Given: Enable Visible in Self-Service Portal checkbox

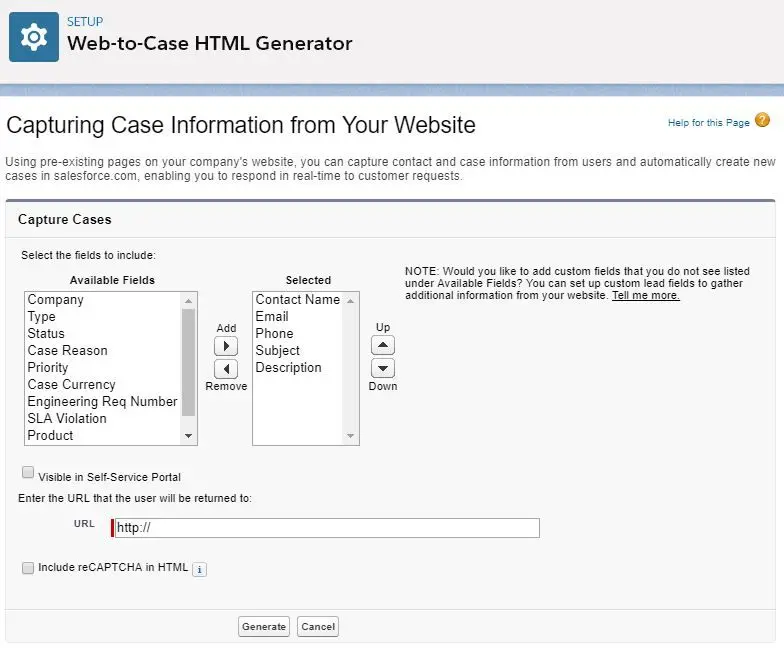Looking at the screenshot, I should pyautogui.click(x=28, y=472).
